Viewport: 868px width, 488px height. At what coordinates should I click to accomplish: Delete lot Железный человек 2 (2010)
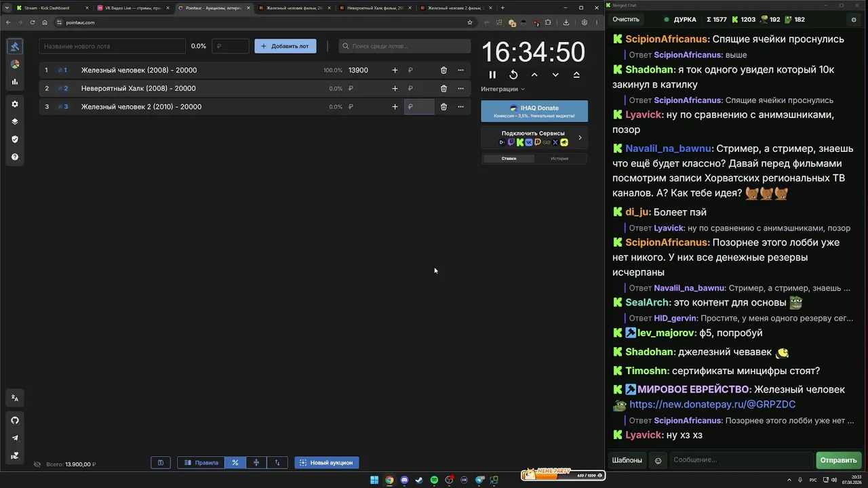tap(443, 106)
